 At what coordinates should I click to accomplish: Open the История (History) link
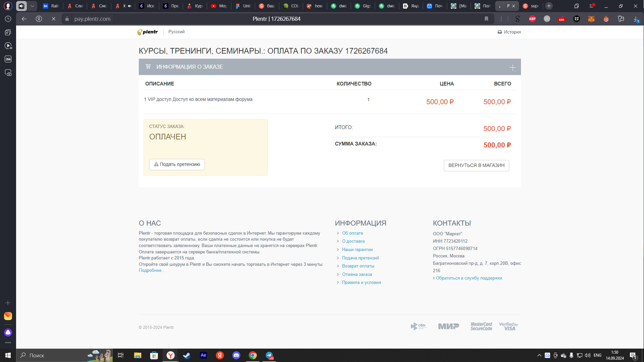[x=509, y=32]
